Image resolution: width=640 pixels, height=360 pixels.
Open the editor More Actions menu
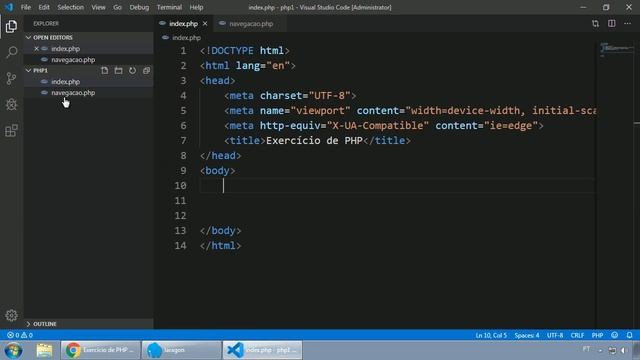tap(627, 24)
